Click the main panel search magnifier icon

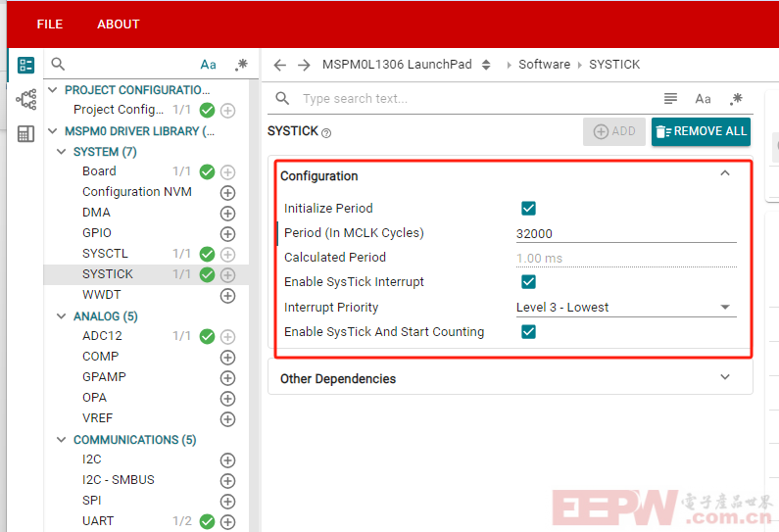282,98
